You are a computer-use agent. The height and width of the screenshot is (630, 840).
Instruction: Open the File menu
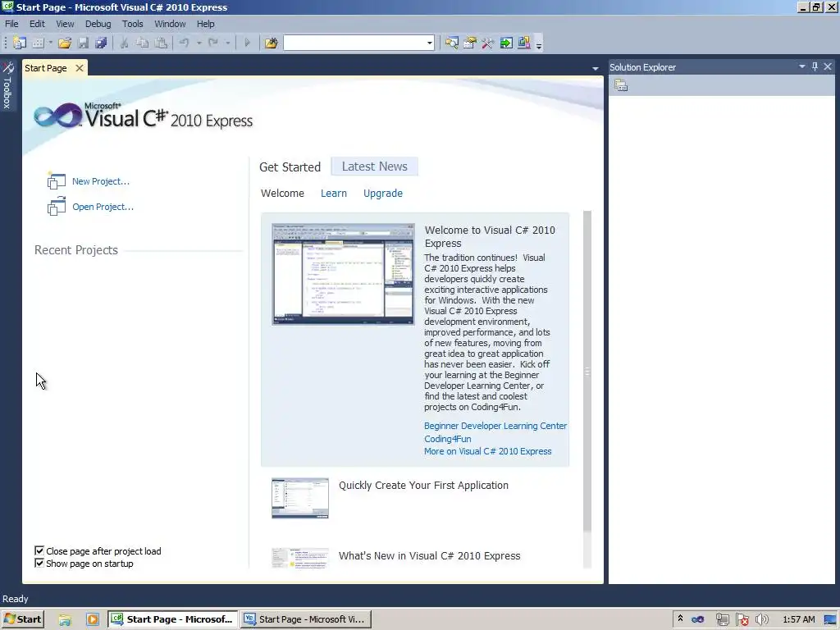click(x=11, y=24)
